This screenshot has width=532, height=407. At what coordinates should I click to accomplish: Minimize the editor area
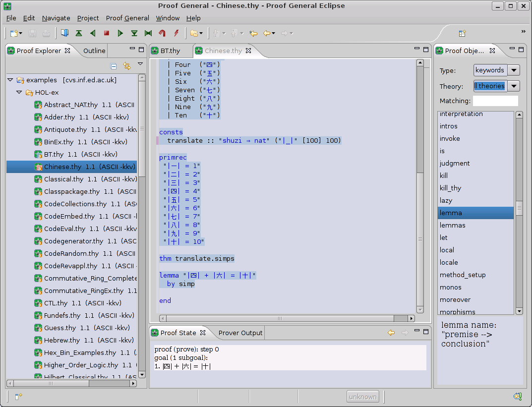[417, 50]
